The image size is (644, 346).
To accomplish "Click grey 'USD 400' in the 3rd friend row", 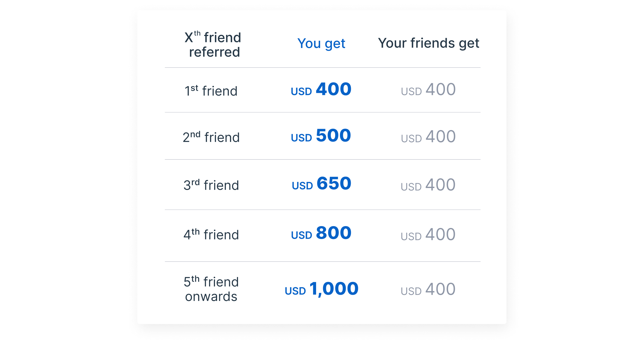I will click(x=428, y=185).
